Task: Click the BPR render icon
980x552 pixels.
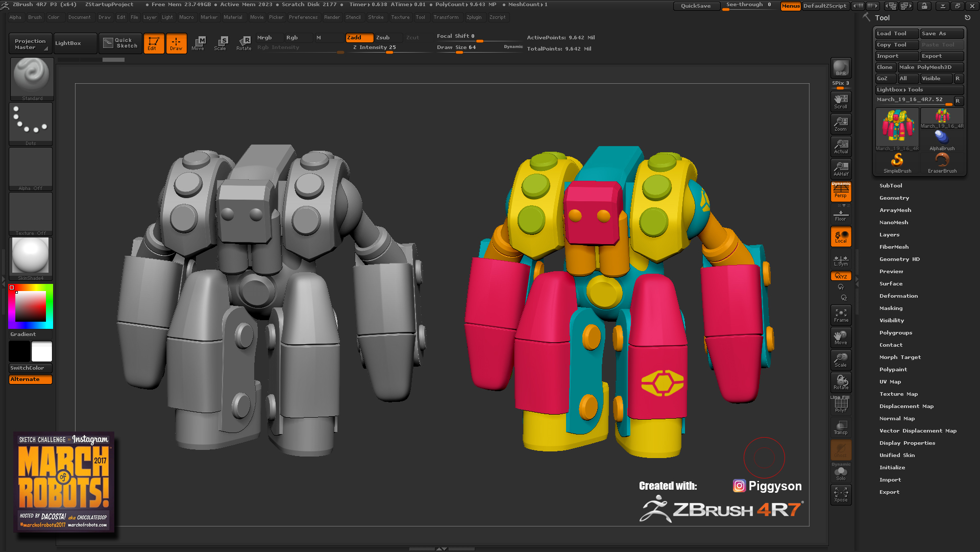Action: pyautogui.click(x=841, y=68)
